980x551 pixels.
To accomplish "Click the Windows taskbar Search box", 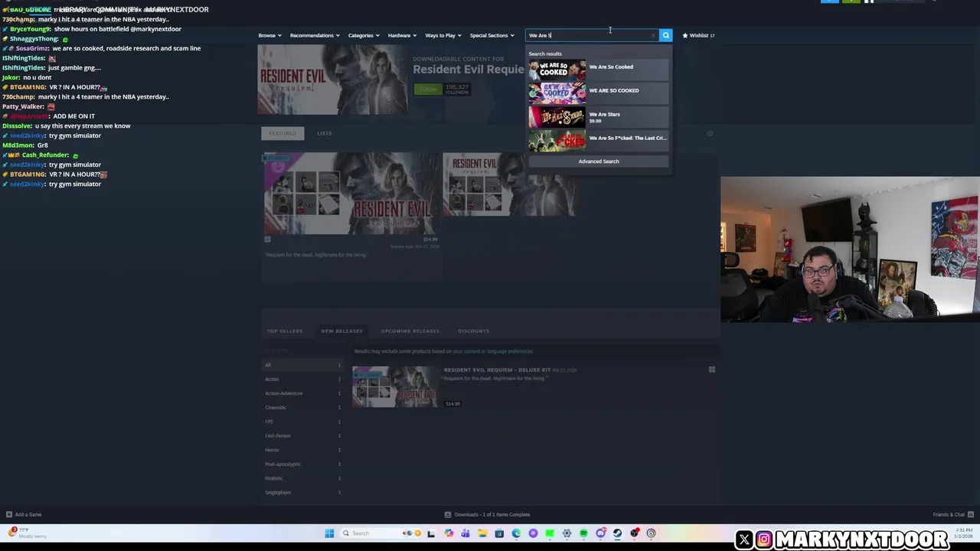I will tap(382, 533).
